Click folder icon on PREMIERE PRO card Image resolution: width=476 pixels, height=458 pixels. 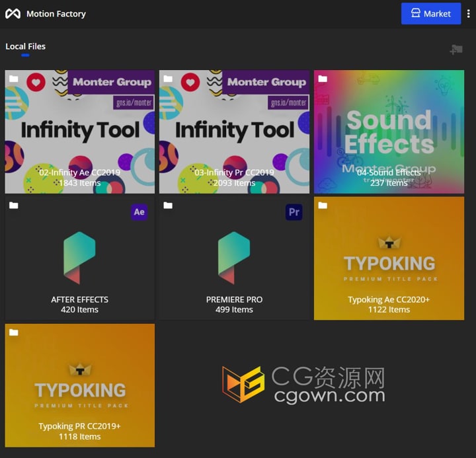point(168,206)
